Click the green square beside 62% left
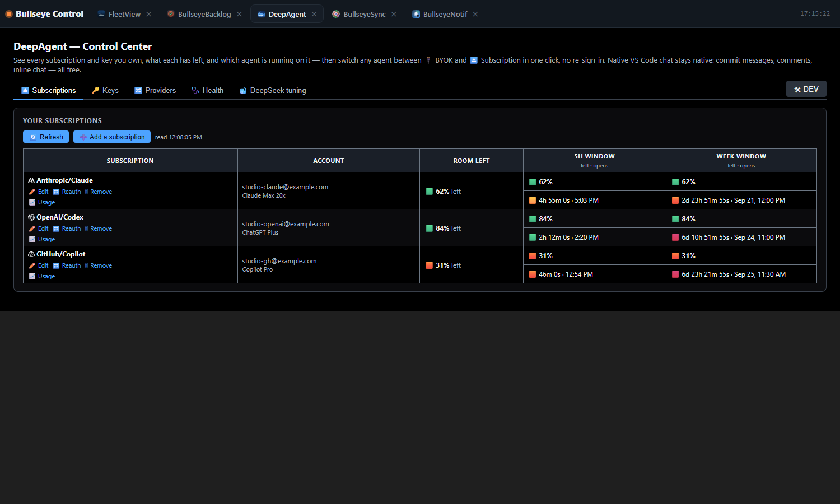 coord(430,192)
